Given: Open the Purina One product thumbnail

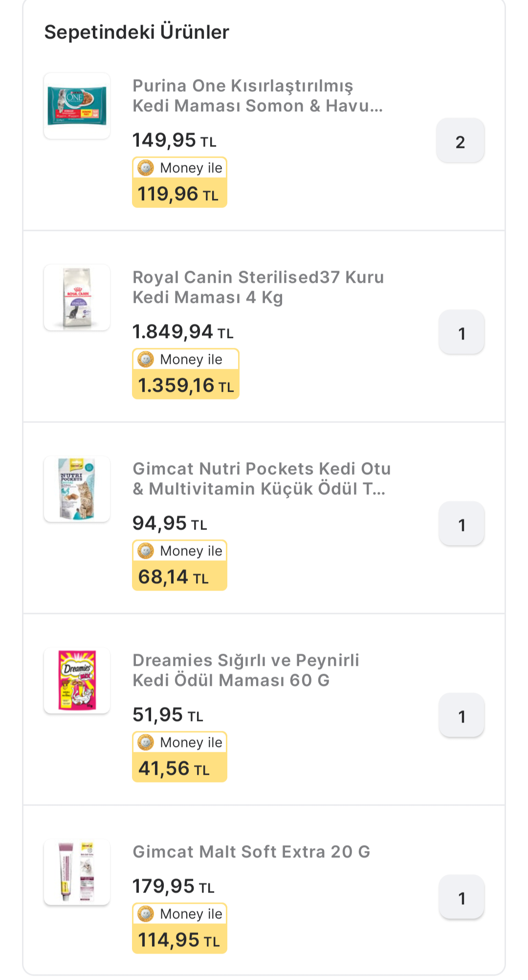Looking at the screenshot, I should tap(77, 106).
